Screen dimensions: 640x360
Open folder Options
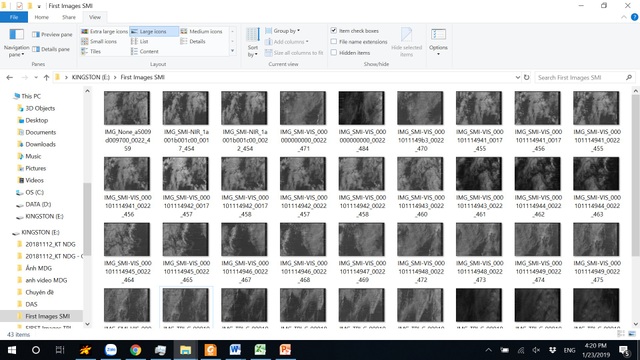coord(438,42)
